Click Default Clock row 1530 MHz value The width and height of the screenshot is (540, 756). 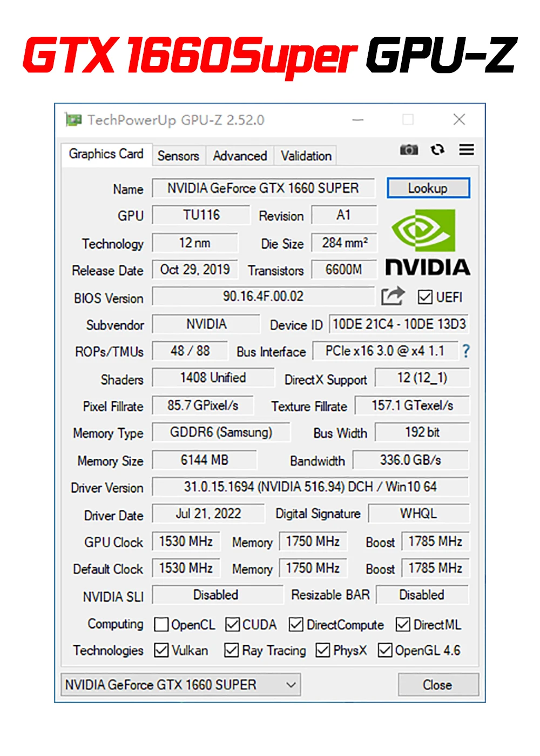[186, 568]
